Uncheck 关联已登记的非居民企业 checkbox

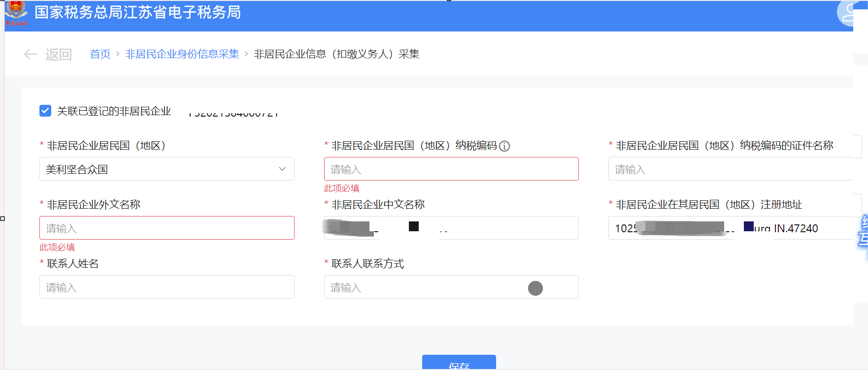click(45, 111)
